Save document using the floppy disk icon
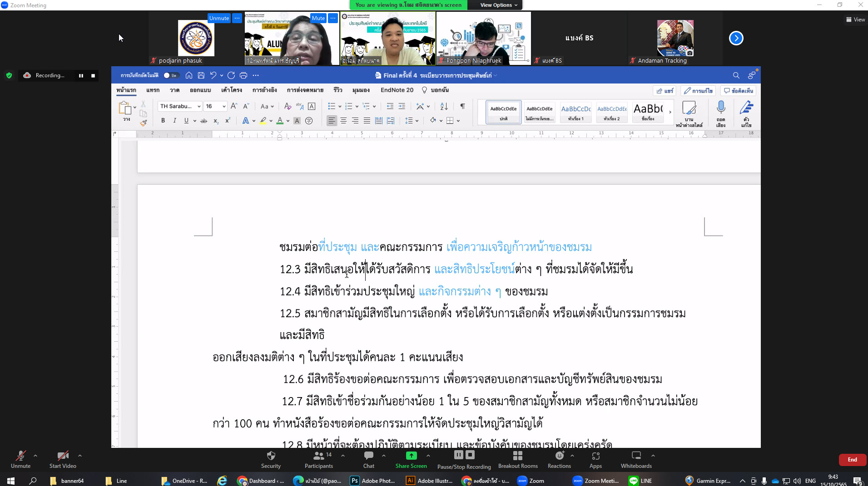The height and width of the screenshot is (486, 868). [x=201, y=75]
